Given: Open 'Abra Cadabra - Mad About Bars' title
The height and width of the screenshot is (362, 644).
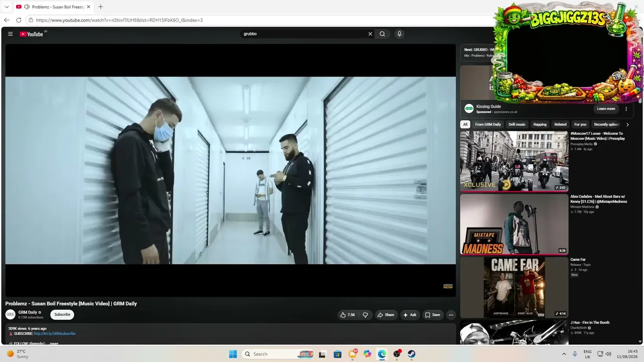Looking at the screenshot, I should pos(599,199).
